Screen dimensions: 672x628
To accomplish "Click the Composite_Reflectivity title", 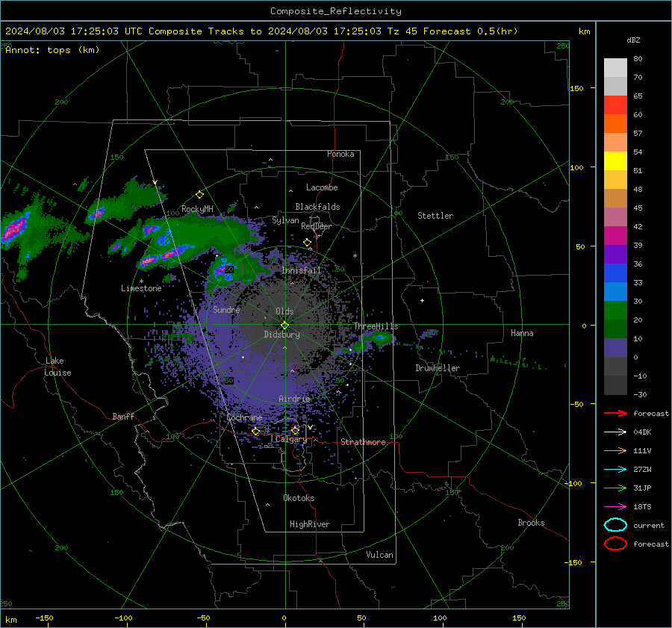I will [336, 11].
